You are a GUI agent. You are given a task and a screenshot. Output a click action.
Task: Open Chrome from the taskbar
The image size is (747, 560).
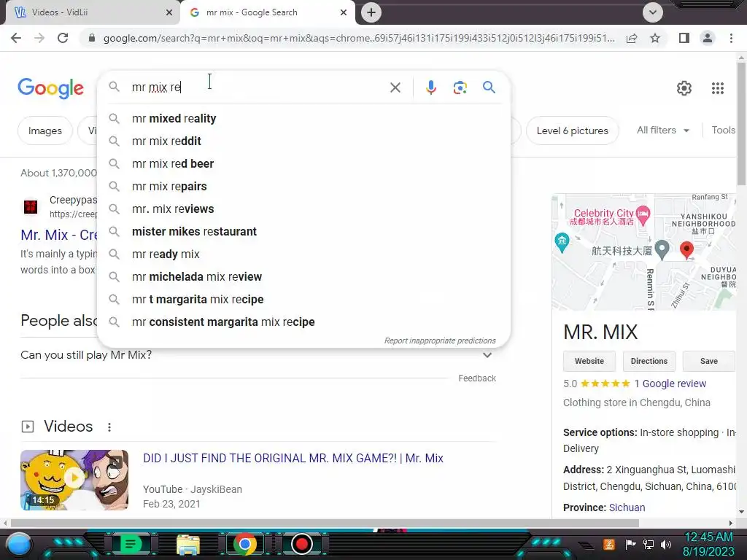pyautogui.click(x=245, y=544)
